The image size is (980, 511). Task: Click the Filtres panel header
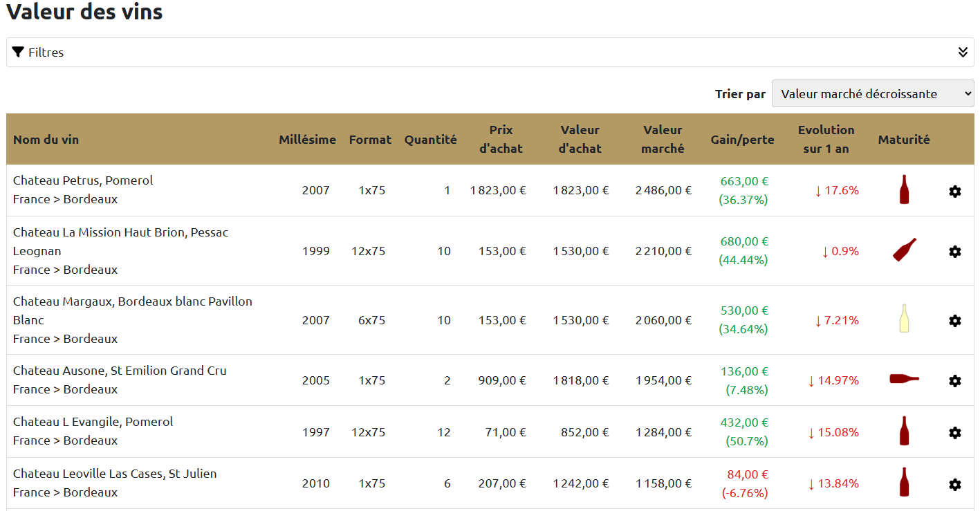click(x=490, y=53)
